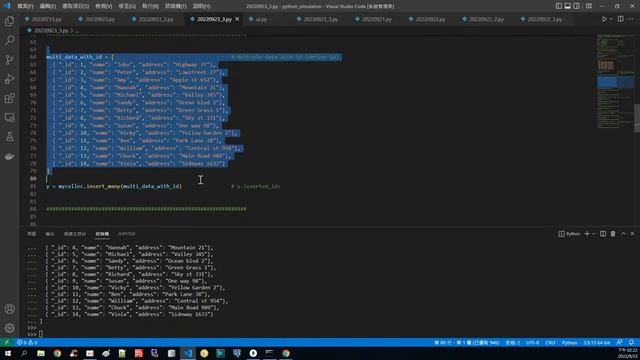Open editor more actions ellipsis menu
Viewport: 640px width, 360px height.
tap(631, 19)
